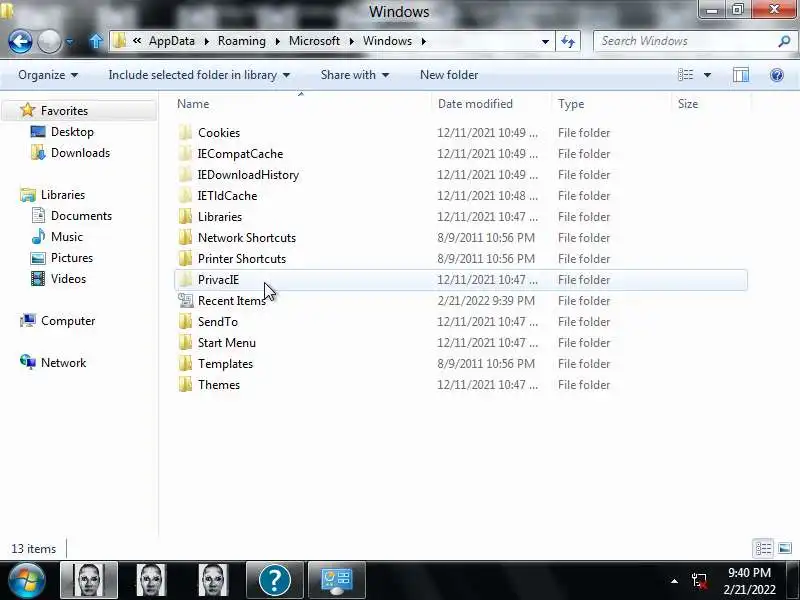Image resolution: width=800 pixels, height=600 pixels.
Task: Click the search magnifier icon
Action: click(784, 41)
